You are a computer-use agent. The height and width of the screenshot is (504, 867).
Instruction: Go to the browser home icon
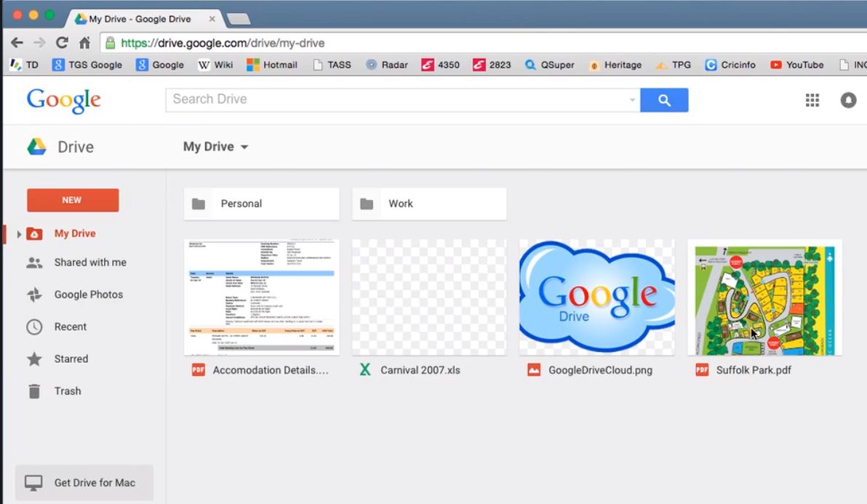(x=84, y=43)
